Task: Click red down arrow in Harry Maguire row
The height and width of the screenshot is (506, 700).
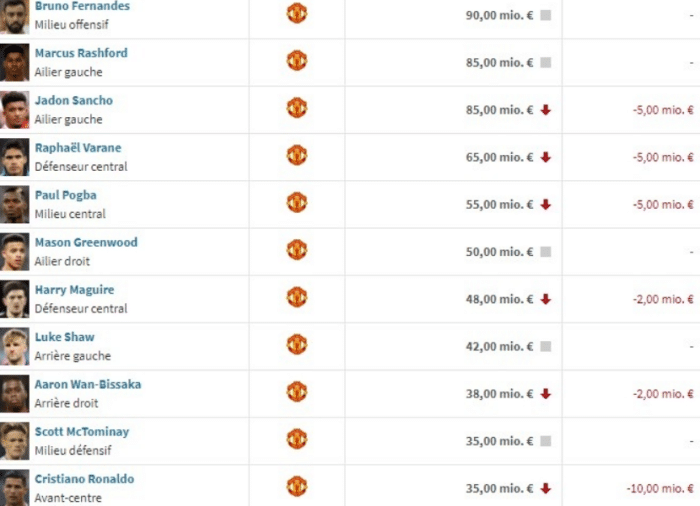Action: [545, 299]
